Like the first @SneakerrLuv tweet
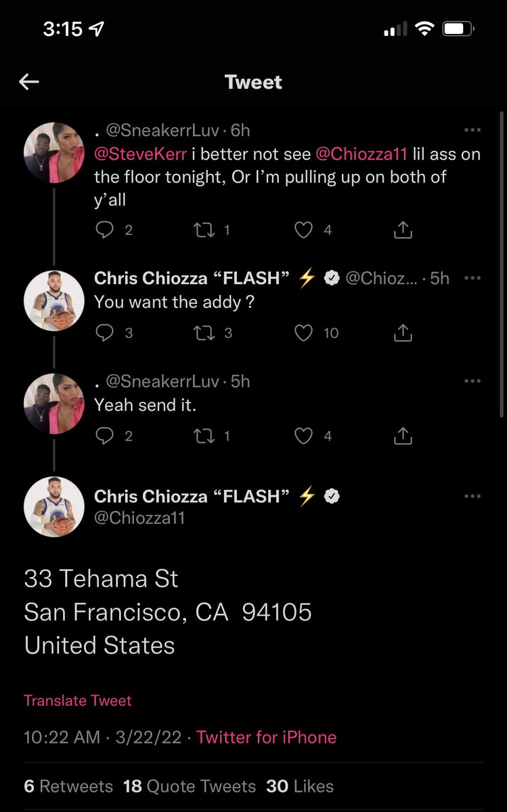This screenshot has height=812, width=507. click(305, 230)
